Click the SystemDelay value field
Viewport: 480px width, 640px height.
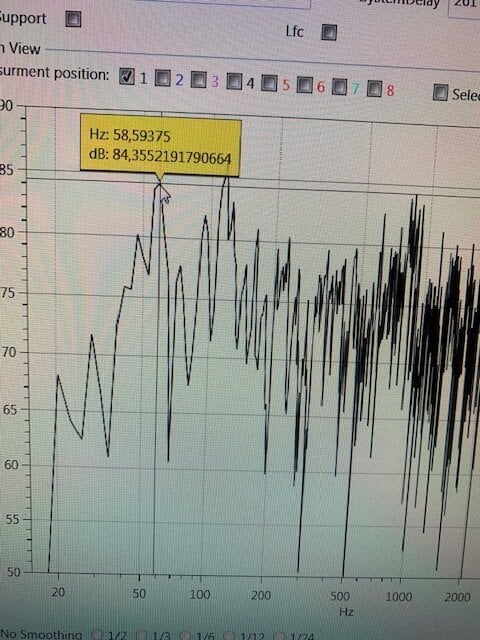click(x=464, y=7)
